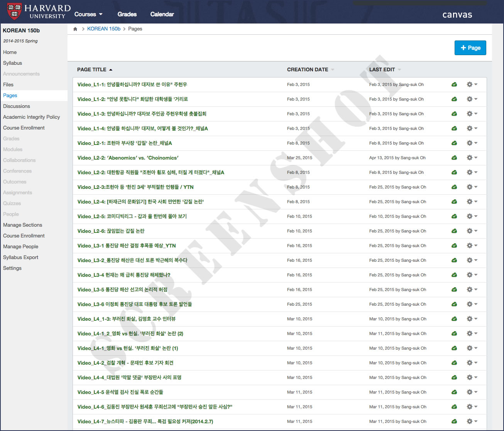Toggle published status of Video_L2-5
Image resolution: width=504 pixels, height=431 pixels.
coord(454,216)
